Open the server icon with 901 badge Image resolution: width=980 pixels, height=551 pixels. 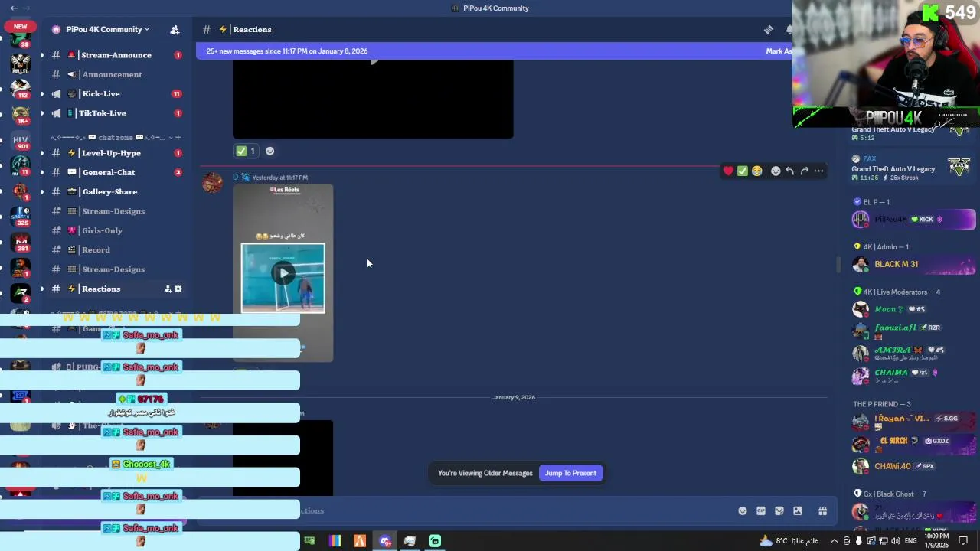21,141
